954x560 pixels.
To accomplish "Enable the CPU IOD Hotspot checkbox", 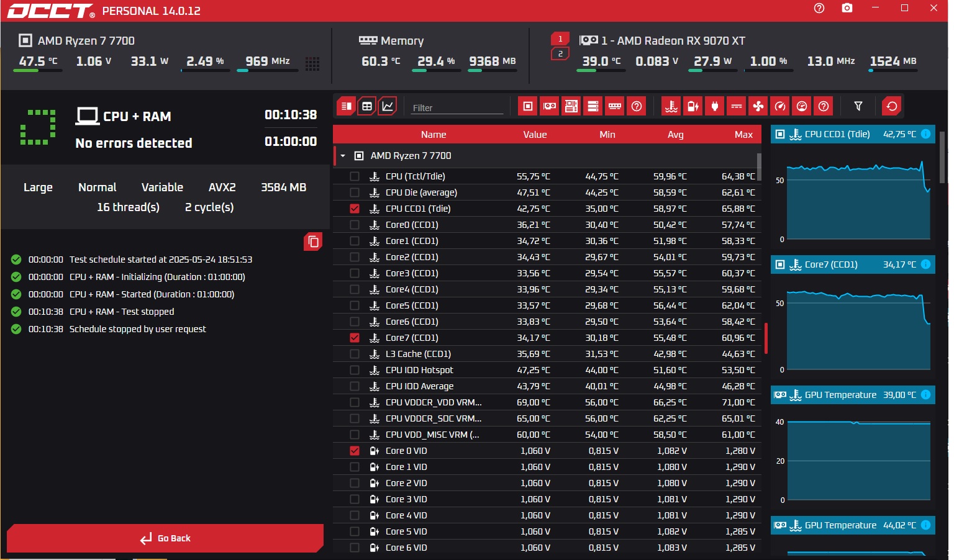I will (355, 370).
